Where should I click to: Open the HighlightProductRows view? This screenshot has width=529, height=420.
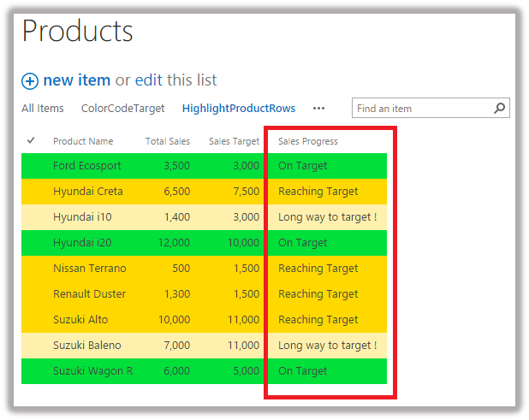click(238, 109)
